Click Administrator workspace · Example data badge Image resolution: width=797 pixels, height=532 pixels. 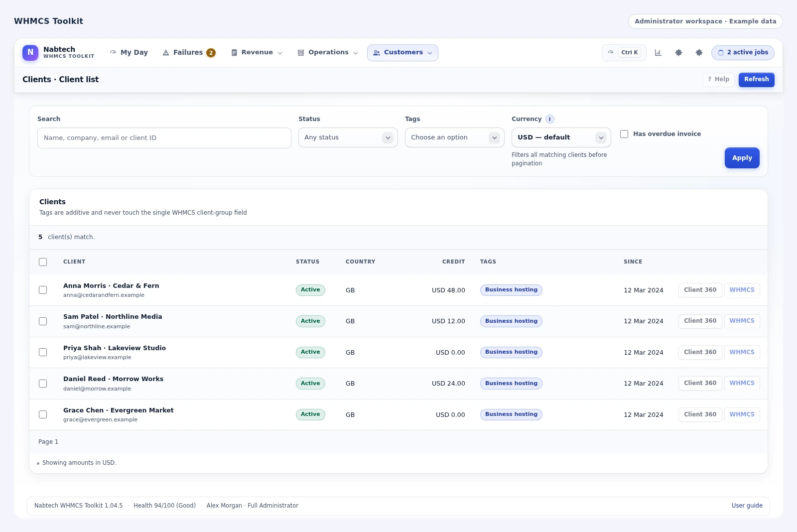coord(705,21)
